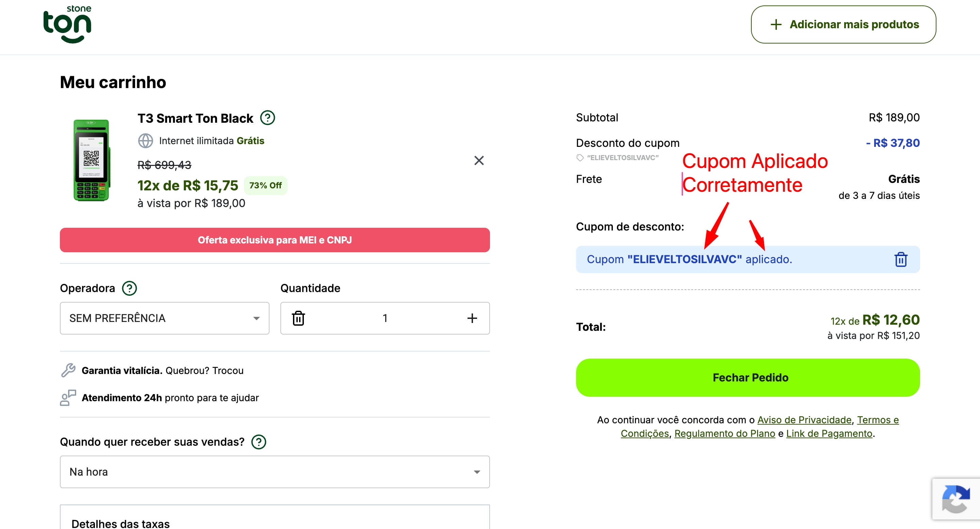Open the Stone Ton logo homepage
The width and height of the screenshot is (980, 529).
(67, 24)
